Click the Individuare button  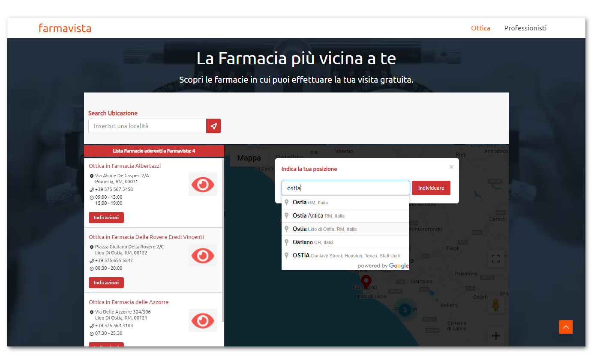pos(431,188)
